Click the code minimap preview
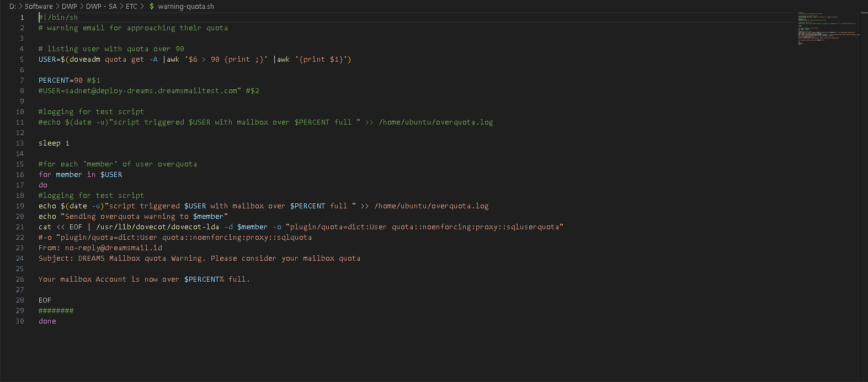The height and width of the screenshot is (382, 868). pyautogui.click(x=825, y=28)
